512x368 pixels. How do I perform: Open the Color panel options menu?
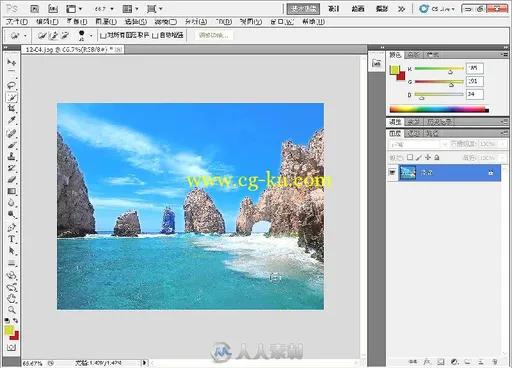[504, 54]
